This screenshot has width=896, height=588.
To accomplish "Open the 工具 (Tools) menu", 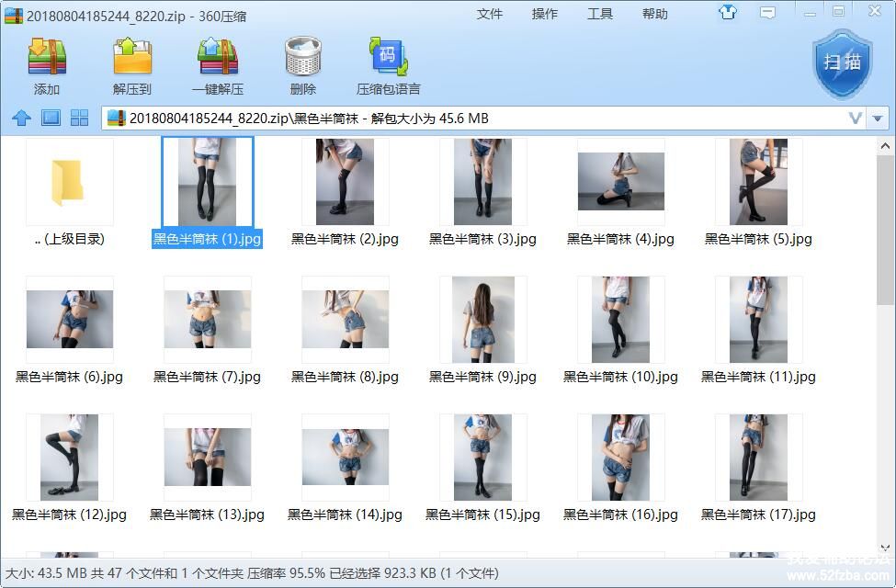I will click(x=600, y=14).
